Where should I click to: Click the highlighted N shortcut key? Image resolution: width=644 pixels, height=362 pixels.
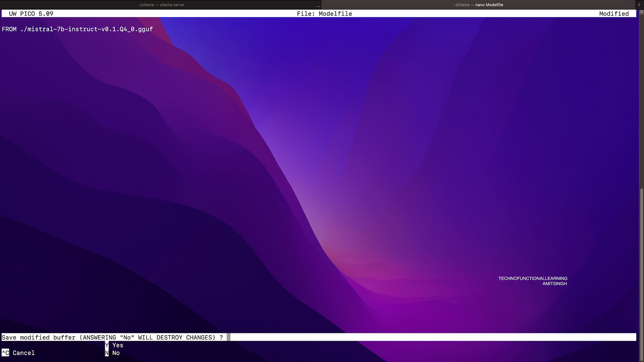click(x=107, y=353)
